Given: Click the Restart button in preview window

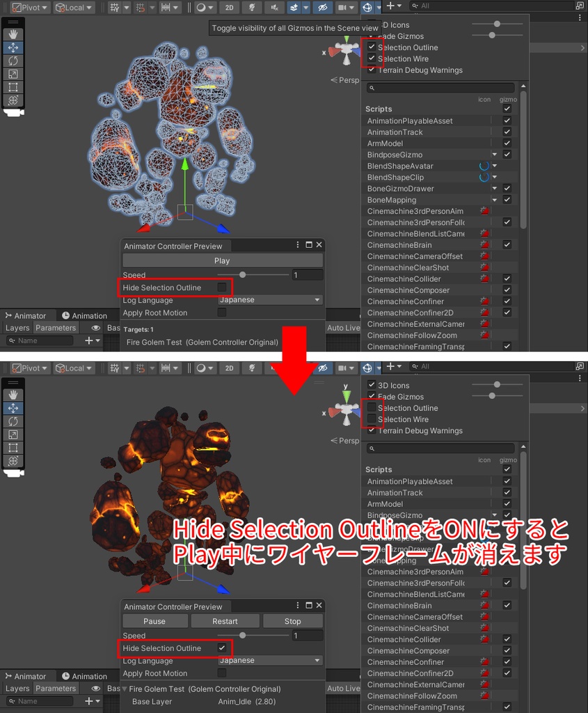Looking at the screenshot, I should pyautogui.click(x=225, y=621).
